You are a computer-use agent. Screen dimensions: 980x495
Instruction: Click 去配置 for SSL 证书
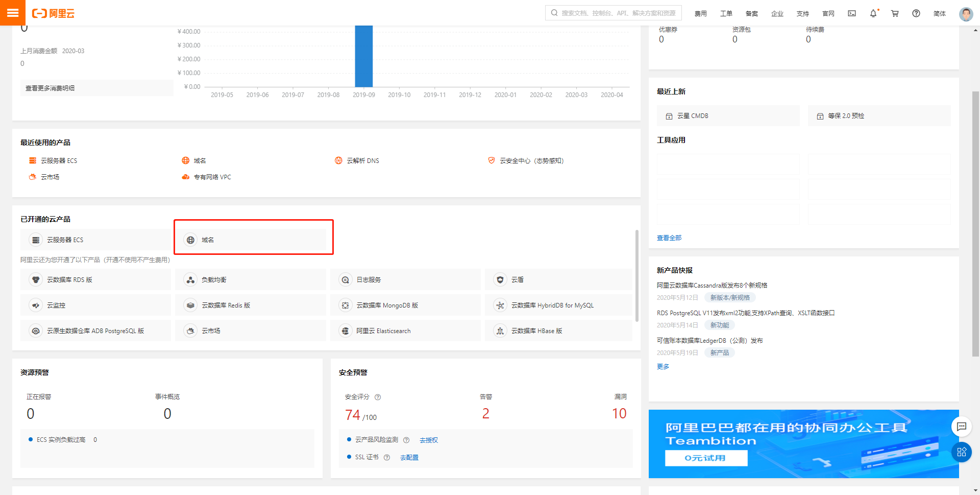[x=409, y=458]
